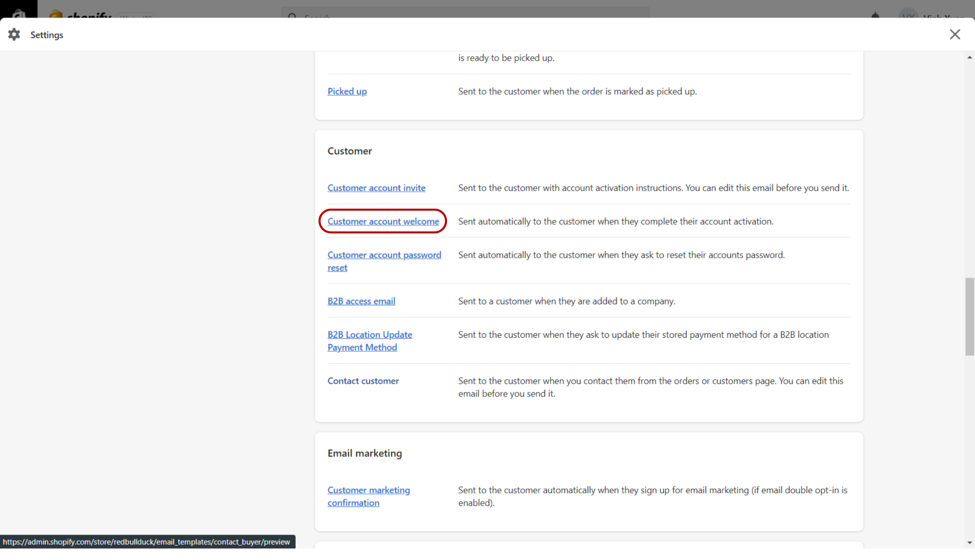Open the notifications bell
This screenshot has width=975, height=560.
875,16
